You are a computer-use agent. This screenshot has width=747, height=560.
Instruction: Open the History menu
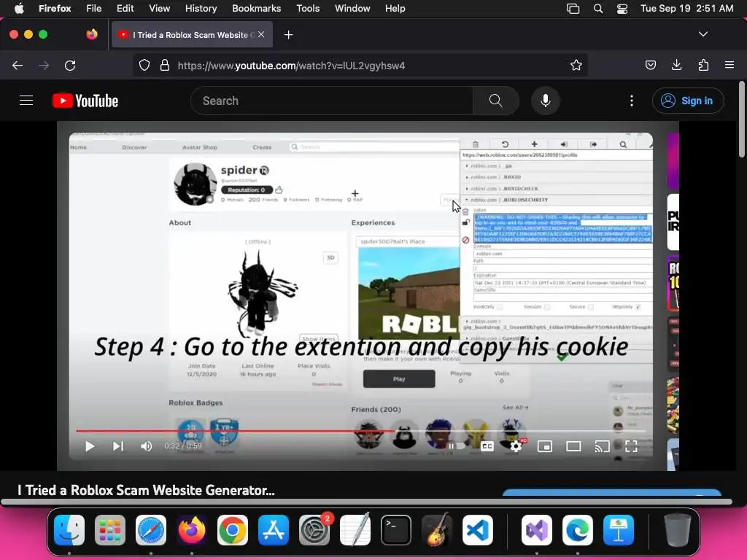pyautogui.click(x=201, y=9)
